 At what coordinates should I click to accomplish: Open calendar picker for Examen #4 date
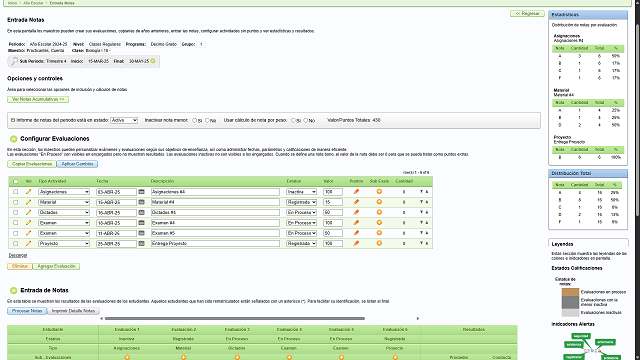pos(141,223)
